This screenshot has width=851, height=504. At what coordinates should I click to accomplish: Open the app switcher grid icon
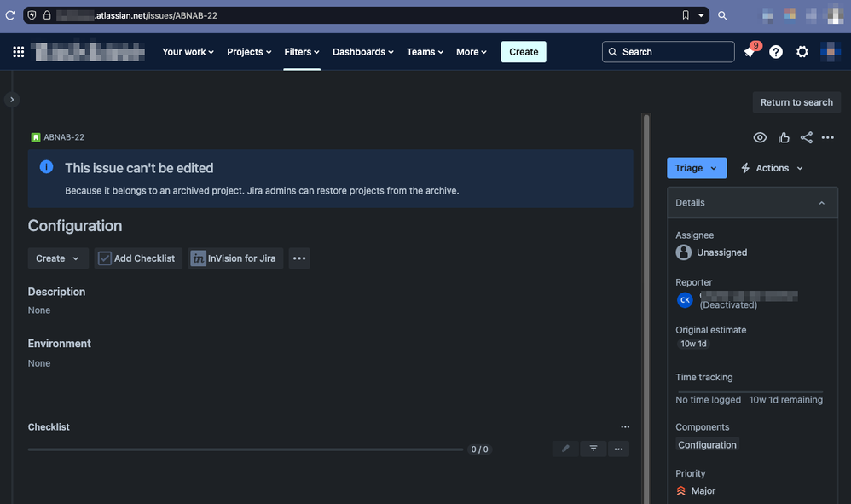click(18, 51)
